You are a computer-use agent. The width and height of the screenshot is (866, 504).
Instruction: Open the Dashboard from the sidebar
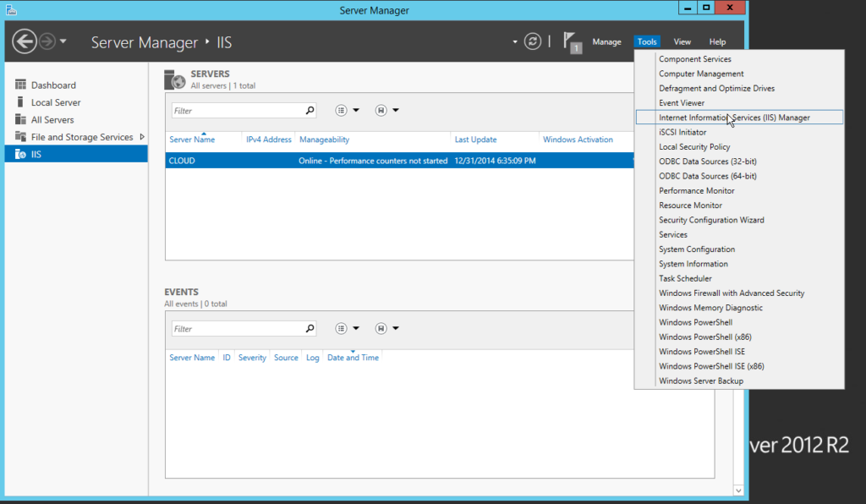(x=51, y=84)
